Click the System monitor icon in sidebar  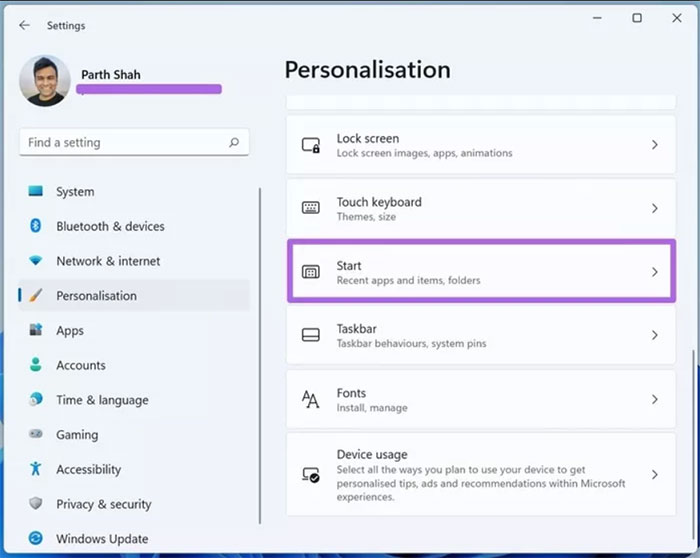(x=36, y=191)
